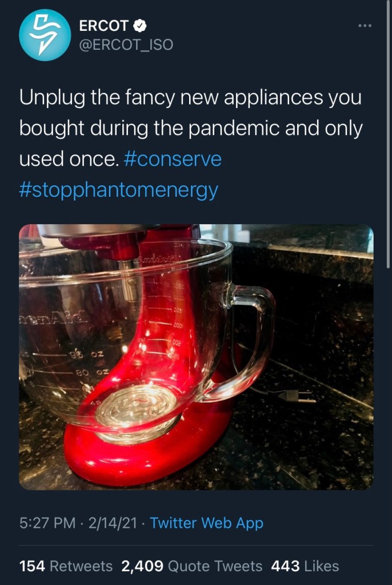This screenshot has height=585, width=392.
Task: View the 2,409 Quote Tweets list
Action: click(191, 566)
